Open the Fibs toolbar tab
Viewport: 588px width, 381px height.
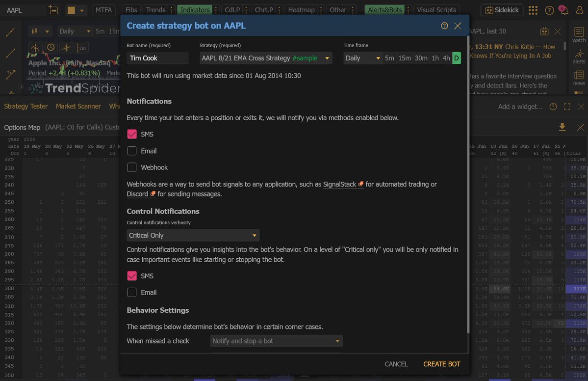point(131,10)
